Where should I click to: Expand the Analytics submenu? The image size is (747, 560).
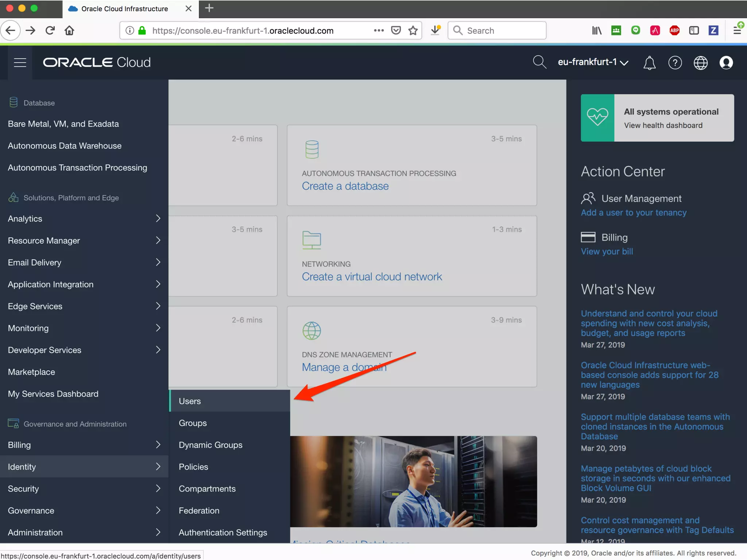pos(84,219)
